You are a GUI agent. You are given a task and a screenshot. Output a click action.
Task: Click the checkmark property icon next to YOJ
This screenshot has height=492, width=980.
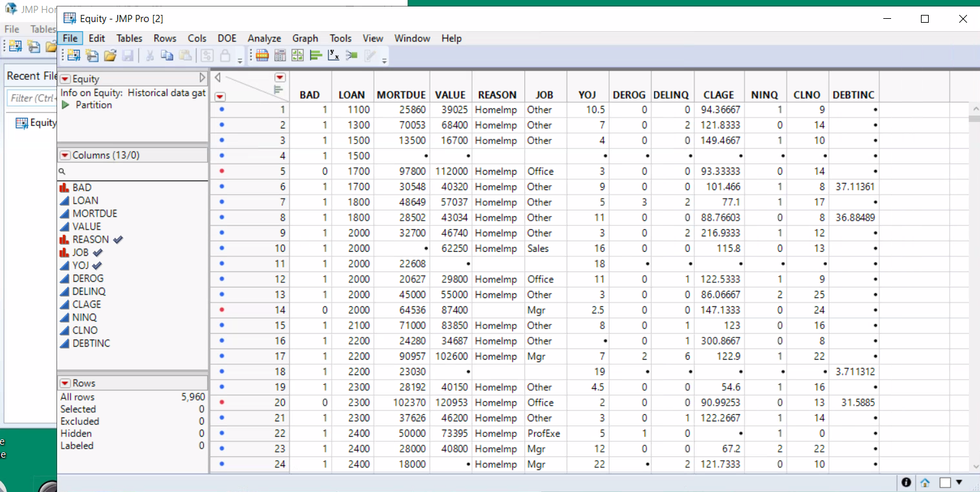(97, 265)
